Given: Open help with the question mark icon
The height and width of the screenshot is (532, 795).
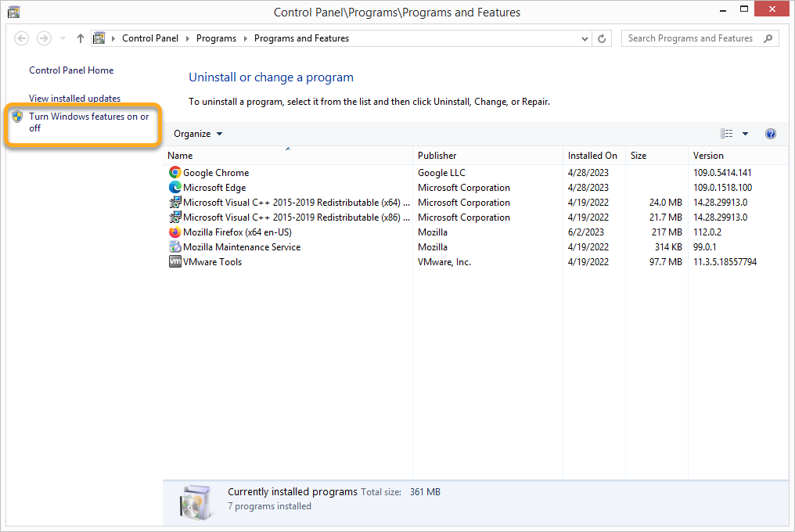Looking at the screenshot, I should pos(770,134).
